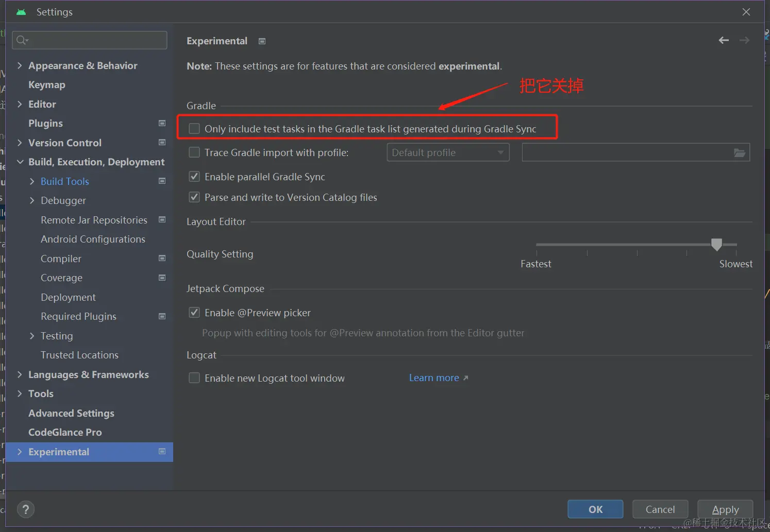Click project settings icon beside Plugins

[162, 123]
